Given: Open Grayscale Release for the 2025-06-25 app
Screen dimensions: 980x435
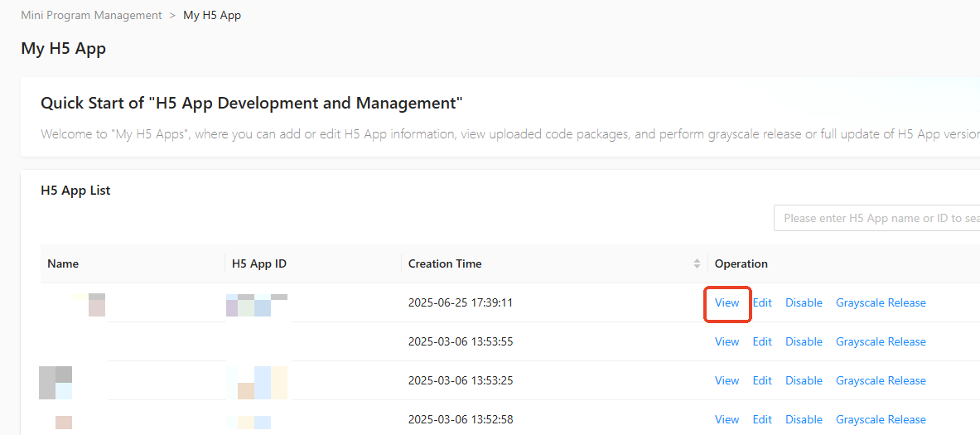Looking at the screenshot, I should [881, 302].
